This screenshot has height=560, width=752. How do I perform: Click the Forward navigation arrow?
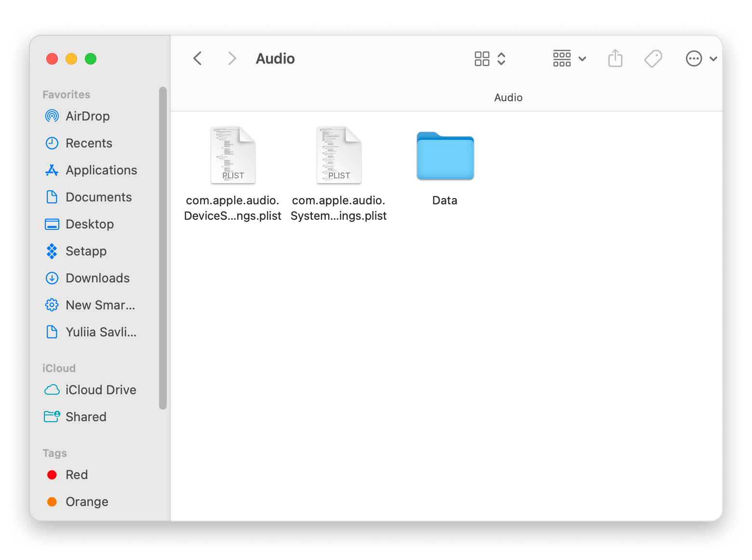coord(232,59)
